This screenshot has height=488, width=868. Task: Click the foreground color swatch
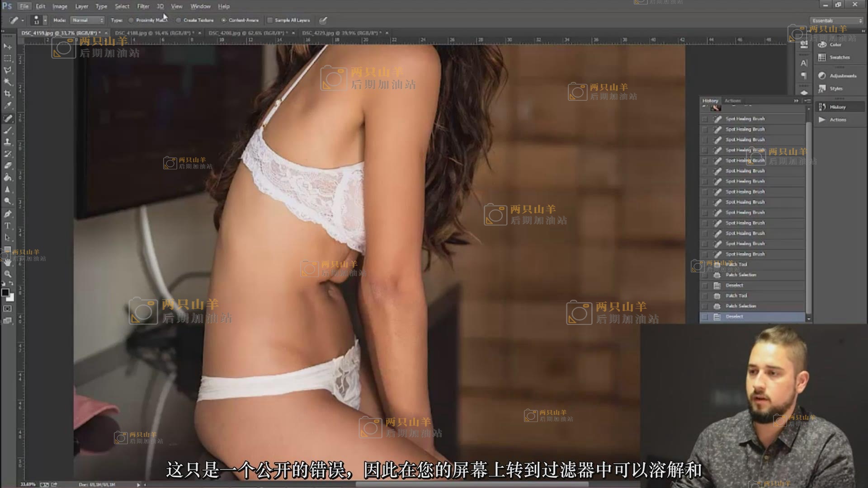point(5,292)
